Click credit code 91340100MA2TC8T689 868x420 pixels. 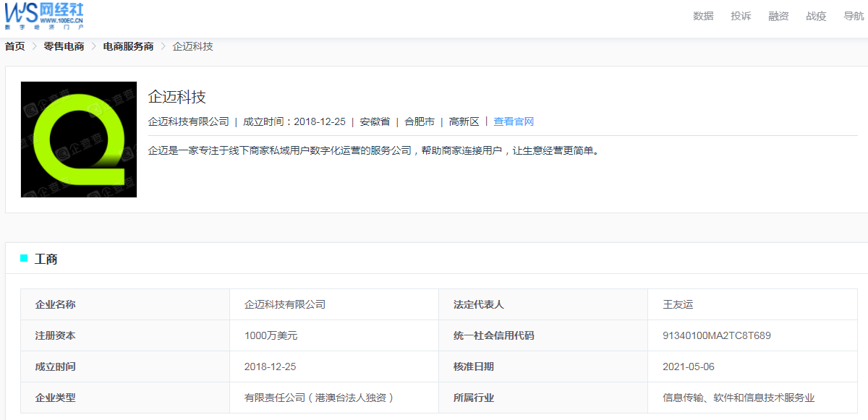717,335
